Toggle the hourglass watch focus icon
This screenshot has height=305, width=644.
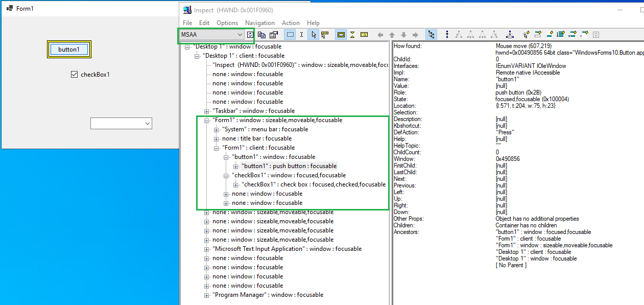(x=352, y=34)
